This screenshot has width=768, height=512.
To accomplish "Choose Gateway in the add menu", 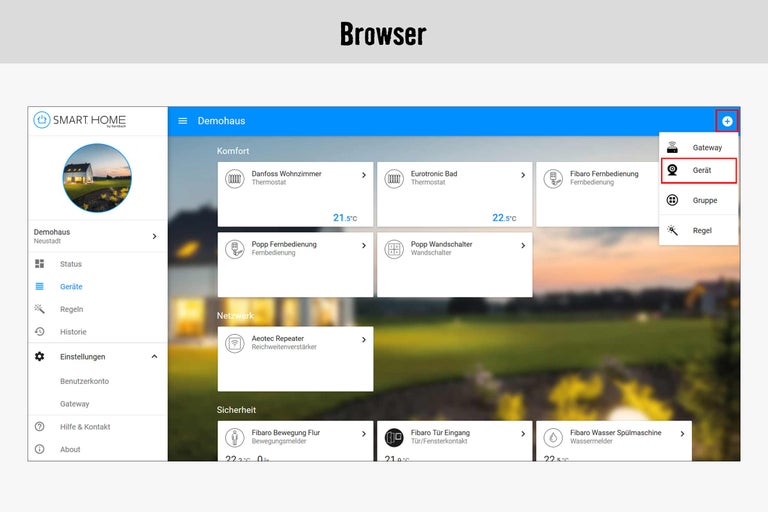I will (x=699, y=148).
